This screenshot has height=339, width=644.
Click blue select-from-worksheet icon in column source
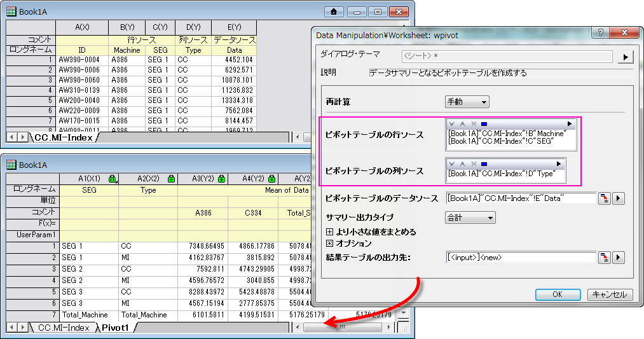click(x=484, y=164)
